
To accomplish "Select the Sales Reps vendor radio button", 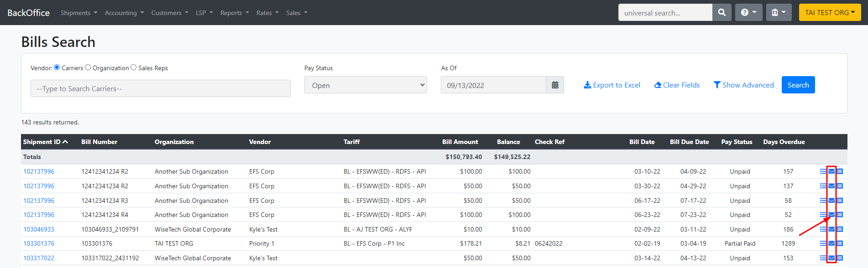I will pos(134,67).
